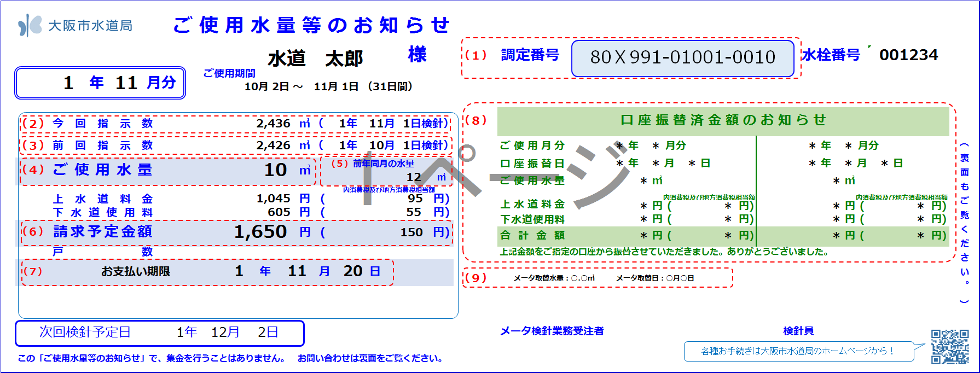Click the 次回検針予定日 box

(159, 333)
